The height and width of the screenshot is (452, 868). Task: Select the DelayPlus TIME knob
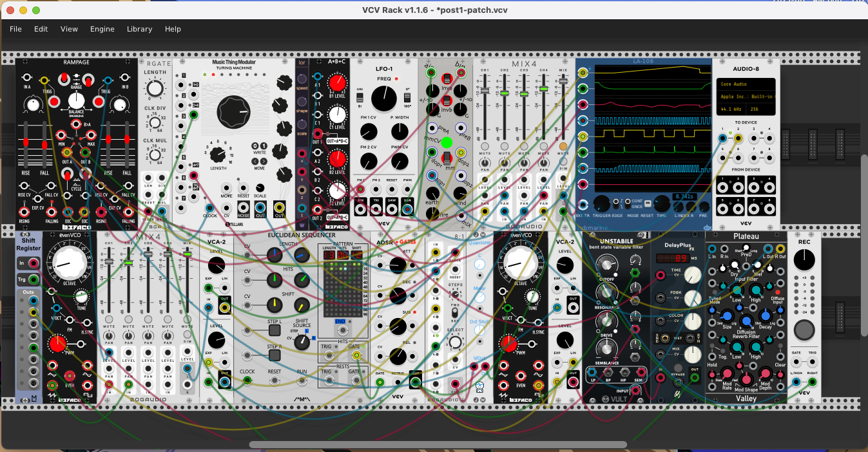tap(692, 276)
